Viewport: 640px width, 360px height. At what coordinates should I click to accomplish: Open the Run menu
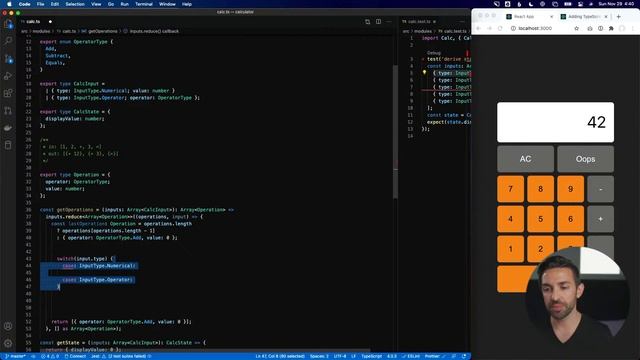124,4
